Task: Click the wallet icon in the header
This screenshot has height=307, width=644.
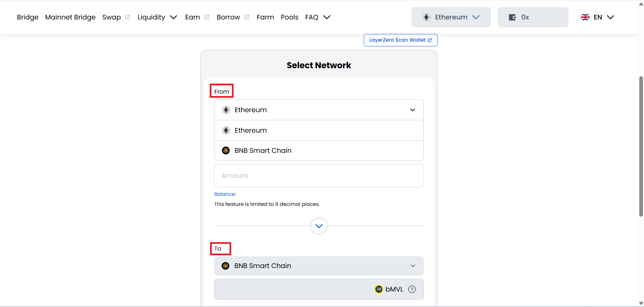Action: coord(512,17)
